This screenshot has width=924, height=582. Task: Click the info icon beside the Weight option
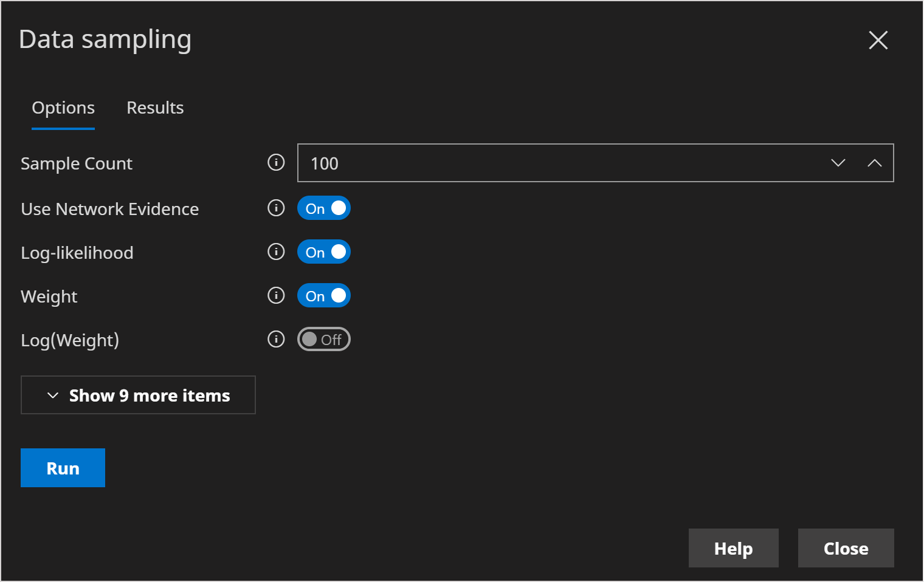coord(276,296)
